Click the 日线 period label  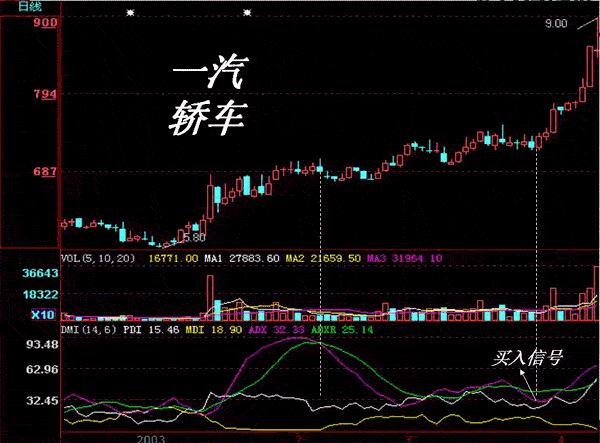pos(30,6)
